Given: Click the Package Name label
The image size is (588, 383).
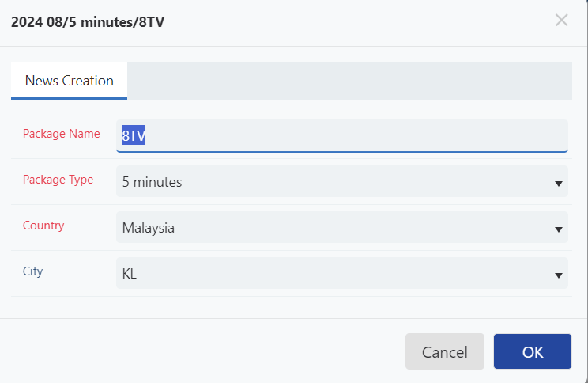Looking at the screenshot, I should (62, 134).
